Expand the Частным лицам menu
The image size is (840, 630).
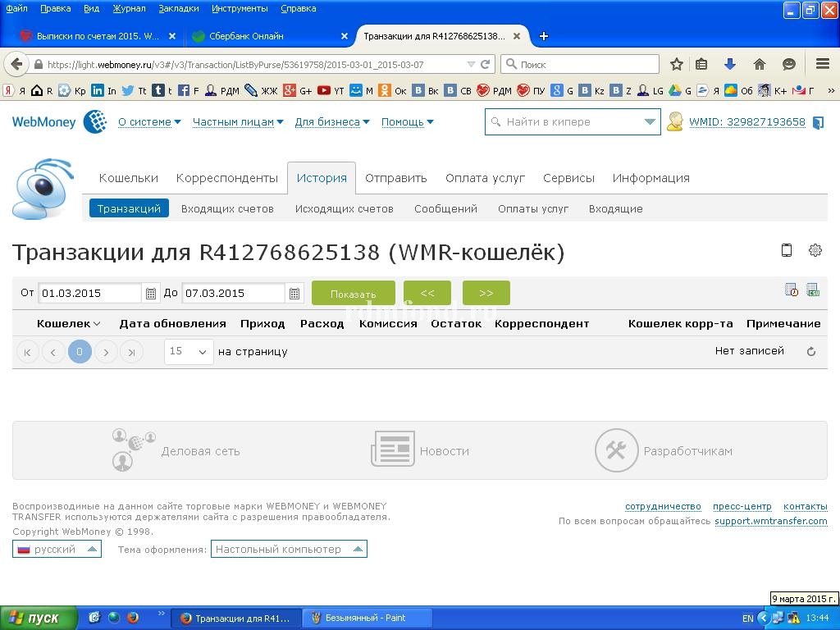pos(238,122)
